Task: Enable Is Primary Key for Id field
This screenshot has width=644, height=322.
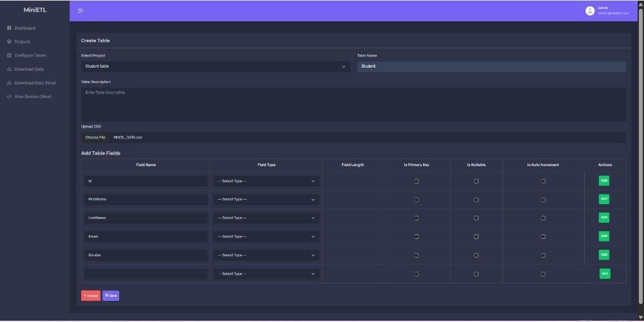Action: pos(417,182)
